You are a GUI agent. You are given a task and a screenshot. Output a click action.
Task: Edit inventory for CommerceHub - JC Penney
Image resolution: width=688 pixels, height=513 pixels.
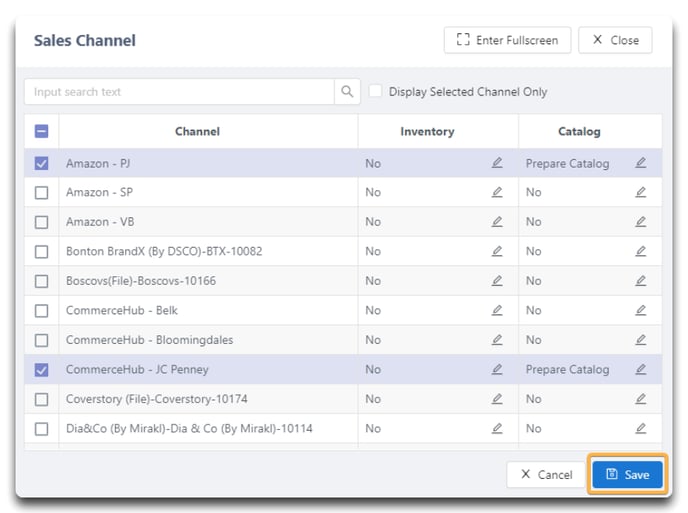tap(497, 369)
